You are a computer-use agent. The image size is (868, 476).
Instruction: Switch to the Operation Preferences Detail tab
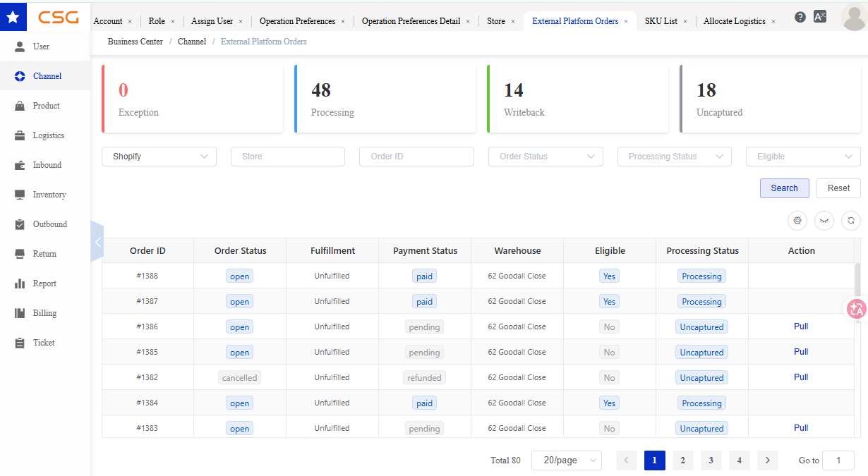[x=411, y=21]
